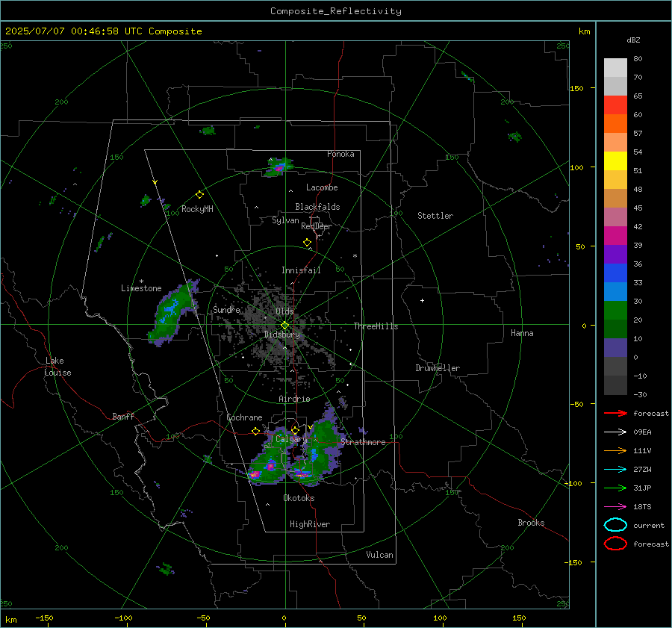The image size is (672, 628).
Task: Click the Lake Louise label
Action: click(57, 367)
